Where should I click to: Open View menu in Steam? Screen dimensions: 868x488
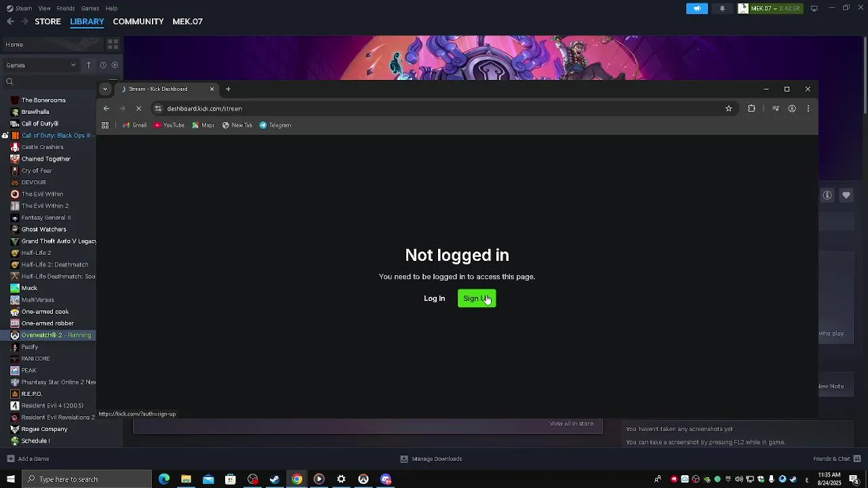point(44,8)
